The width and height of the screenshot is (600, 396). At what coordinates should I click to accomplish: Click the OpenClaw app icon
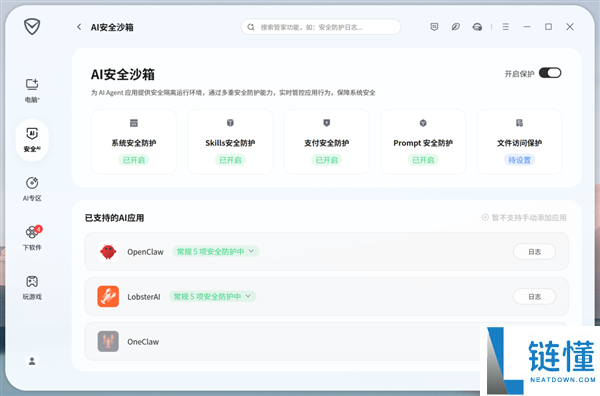point(108,251)
